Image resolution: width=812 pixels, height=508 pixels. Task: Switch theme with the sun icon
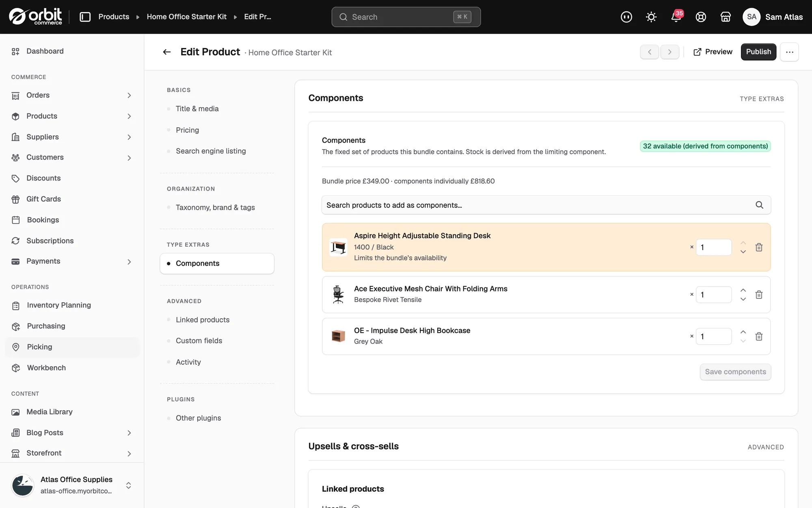coord(651,17)
